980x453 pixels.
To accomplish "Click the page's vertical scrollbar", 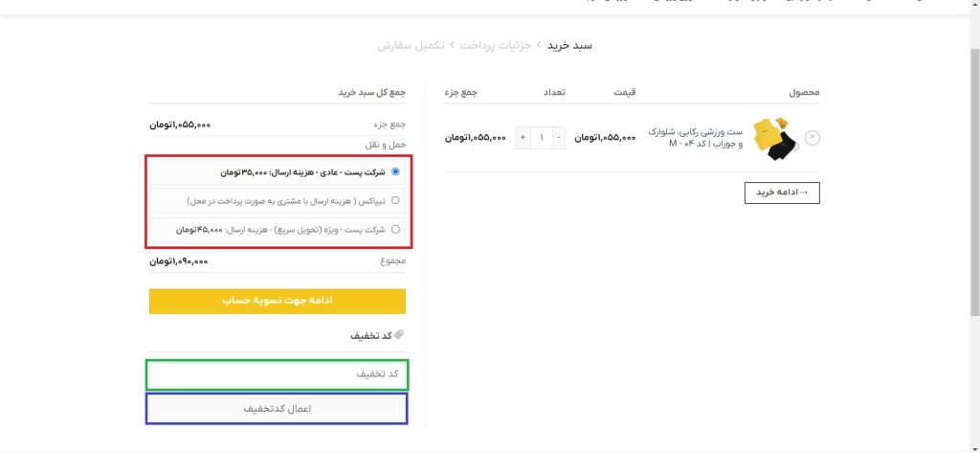I will tap(972, 192).
